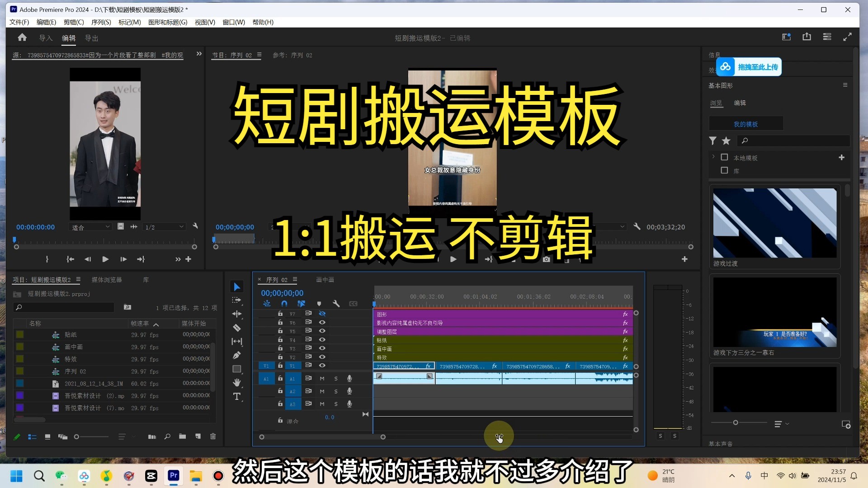Screen dimensions: 868x488
Task: Show favorite templates star icon
Action: (x=726, y=141)
